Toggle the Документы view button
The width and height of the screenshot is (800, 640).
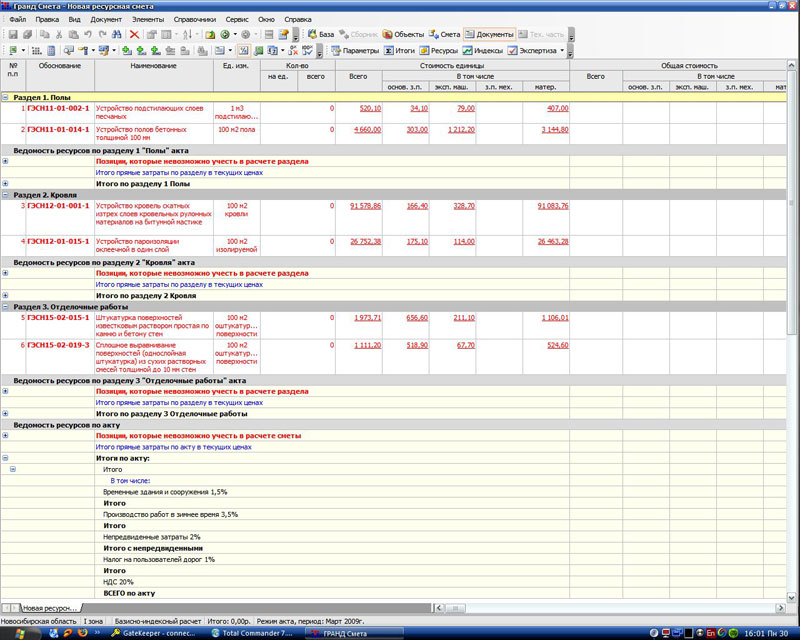tap(489, 34)
